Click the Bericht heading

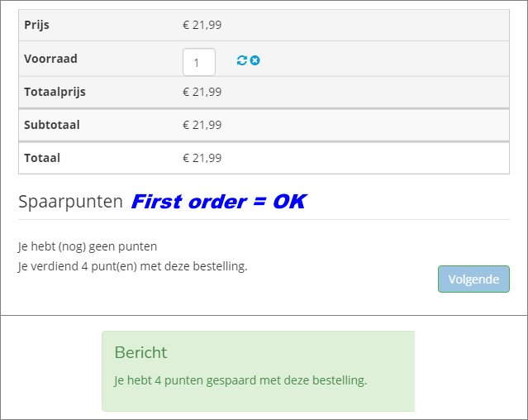(140, 352)
